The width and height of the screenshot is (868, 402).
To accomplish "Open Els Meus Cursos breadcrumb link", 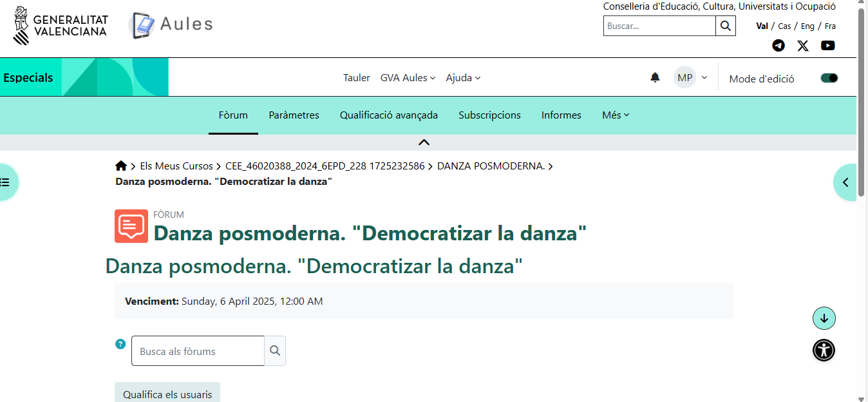I will (x=176, y=166).
